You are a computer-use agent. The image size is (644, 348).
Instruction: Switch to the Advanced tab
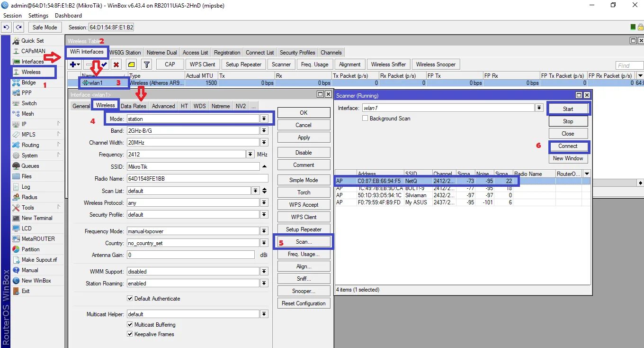[x=163, y=106]
